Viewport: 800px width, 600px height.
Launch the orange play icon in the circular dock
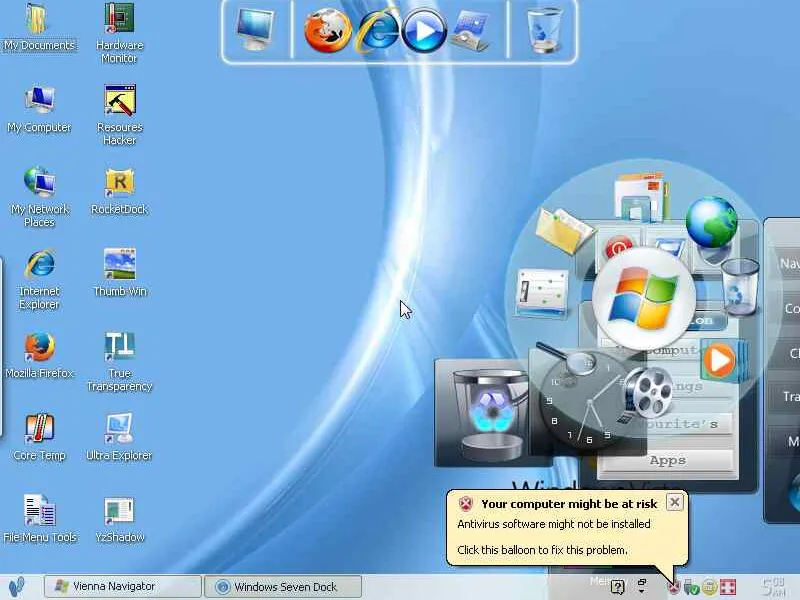(721, 360)
